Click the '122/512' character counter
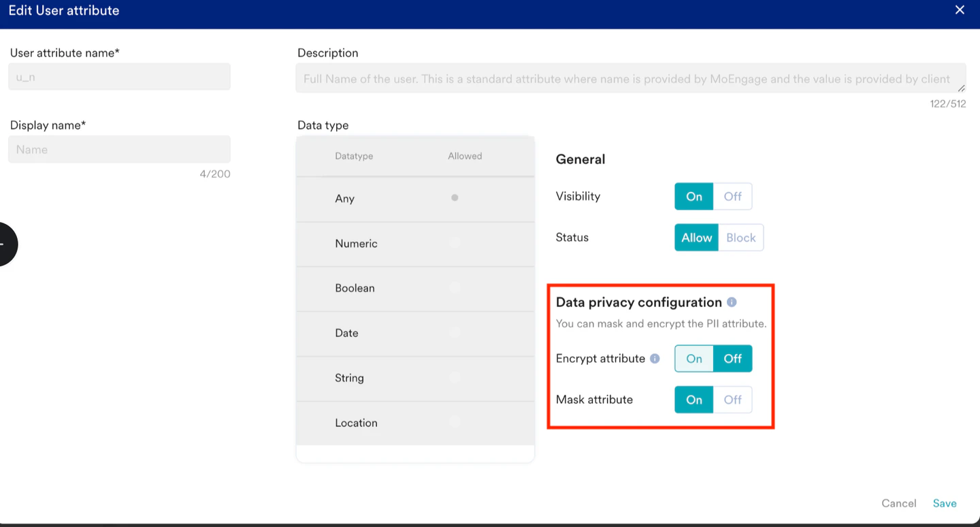Image resolution: width=980 pixels, height=527 pixels. (x=948, y=103)
